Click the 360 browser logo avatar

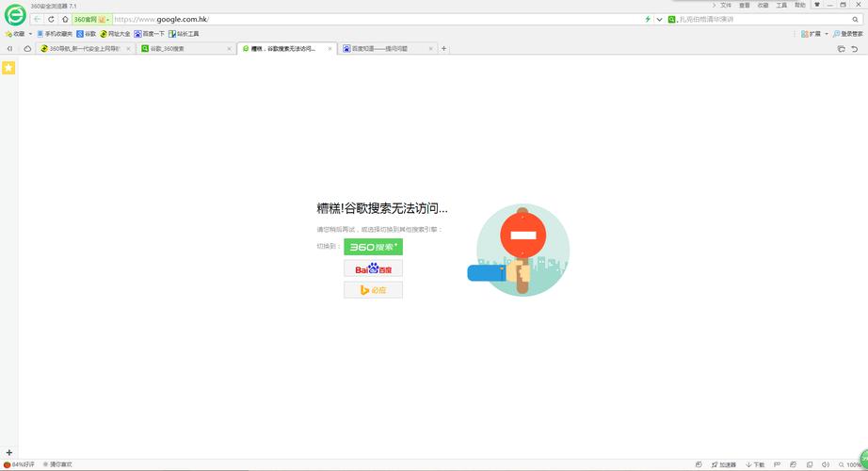click(15, 15)
